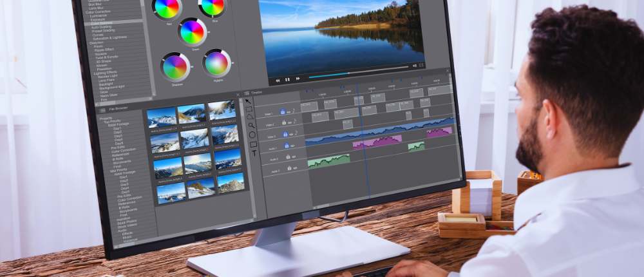Select the ellipse shape tool
The image size is (644, 277).
[252, 135]
